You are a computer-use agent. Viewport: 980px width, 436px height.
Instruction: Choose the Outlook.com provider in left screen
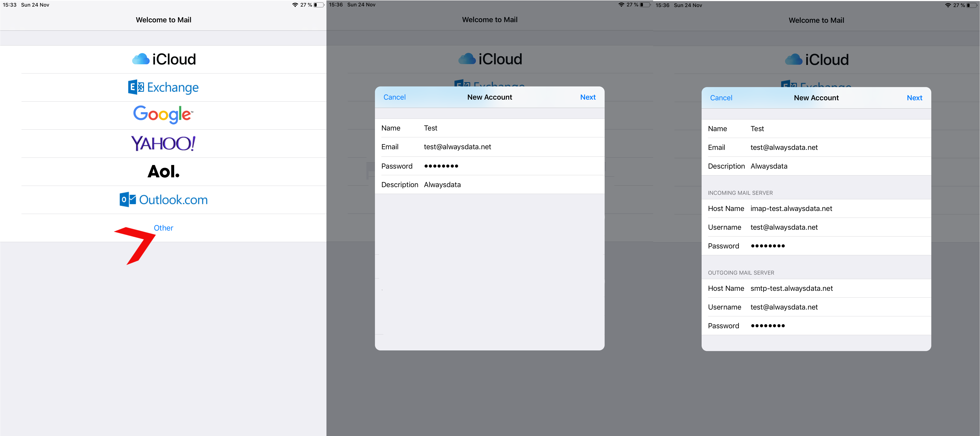164,199
